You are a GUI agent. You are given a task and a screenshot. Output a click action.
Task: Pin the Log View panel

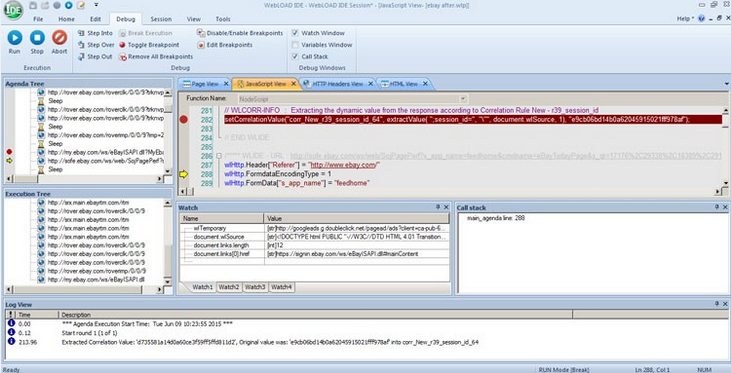click(717, 304)
